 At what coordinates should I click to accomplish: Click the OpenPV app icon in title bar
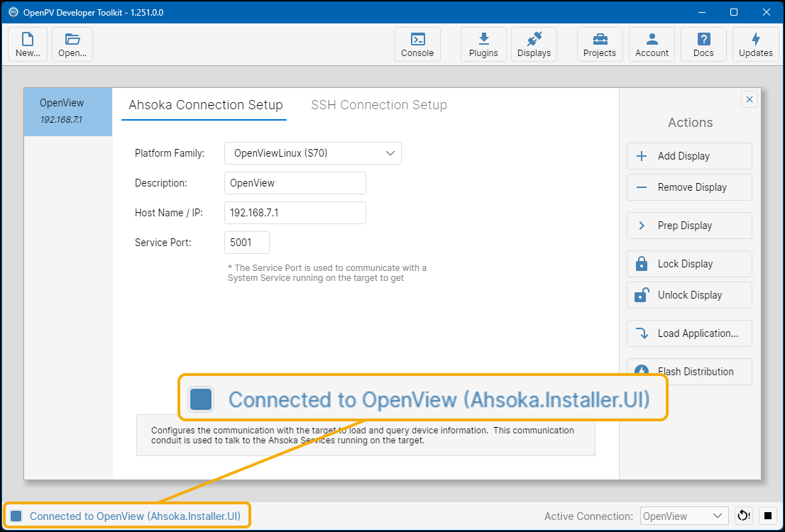tap(13, 12)
